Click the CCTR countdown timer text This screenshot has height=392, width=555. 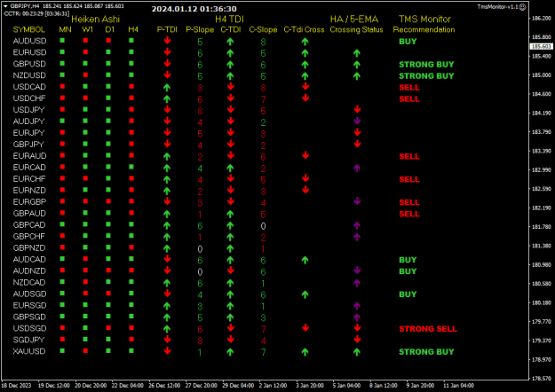pos(36,14)
